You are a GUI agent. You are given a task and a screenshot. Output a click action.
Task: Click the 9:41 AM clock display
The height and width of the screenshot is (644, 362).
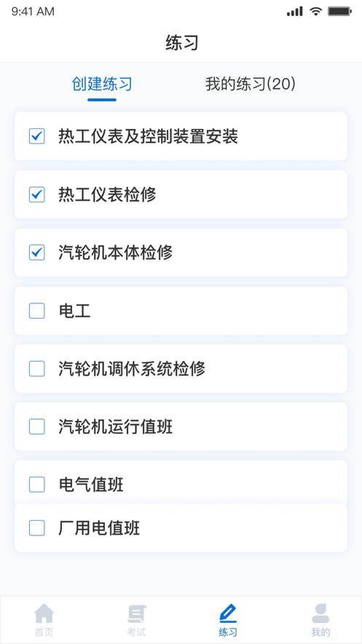[x=33, y=12]
